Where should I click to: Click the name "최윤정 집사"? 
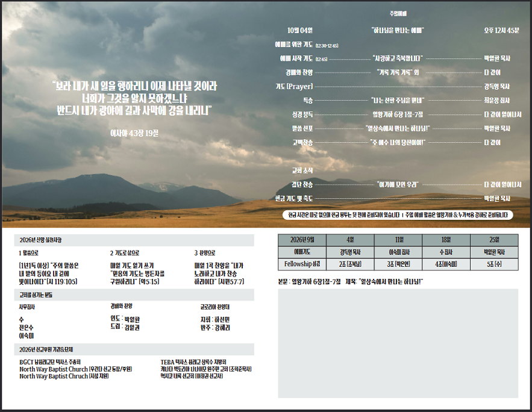coord(497,101)
